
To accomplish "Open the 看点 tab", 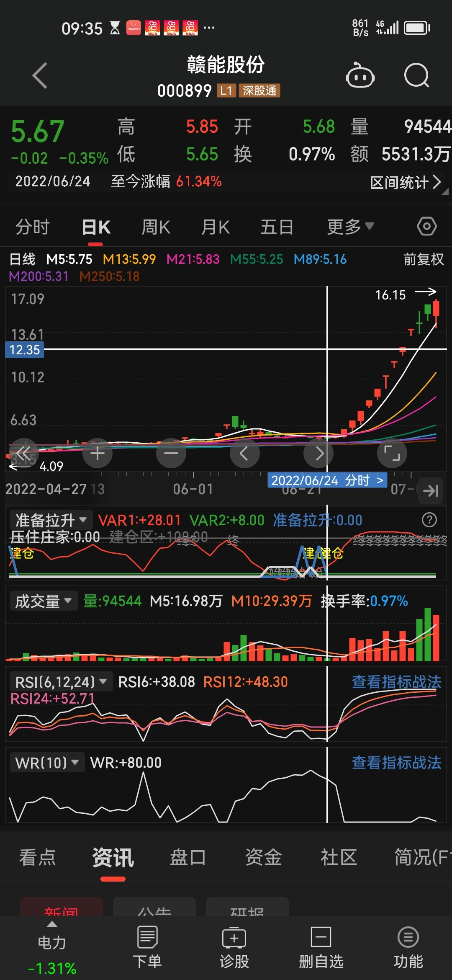I will 38,857.
